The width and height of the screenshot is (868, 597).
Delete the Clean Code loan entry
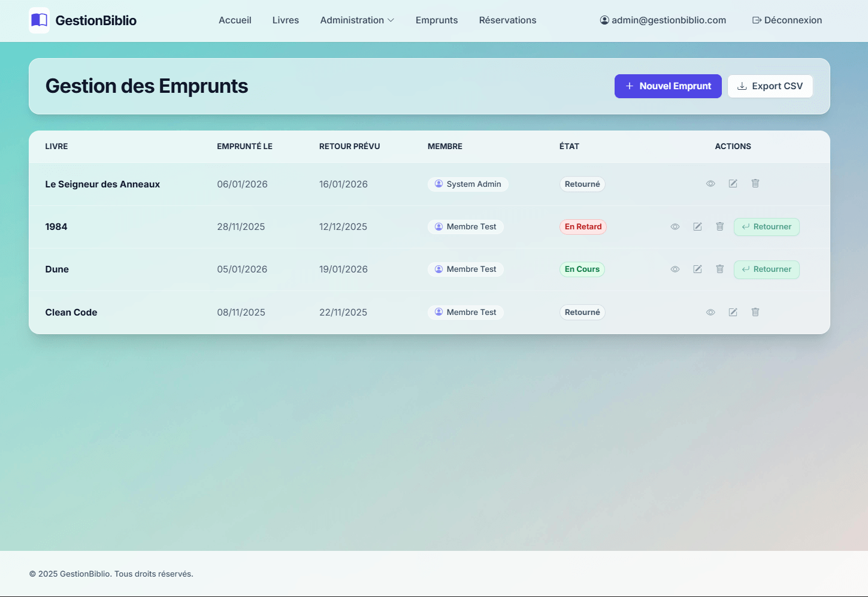point(755,313)
